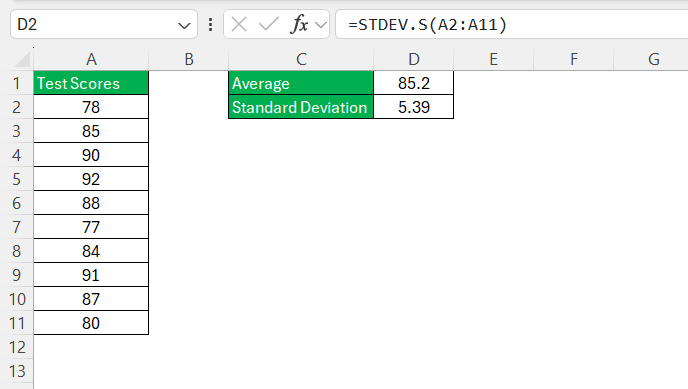Select the cell containing 92
The image size is (688, 389).
coord(91,179)
